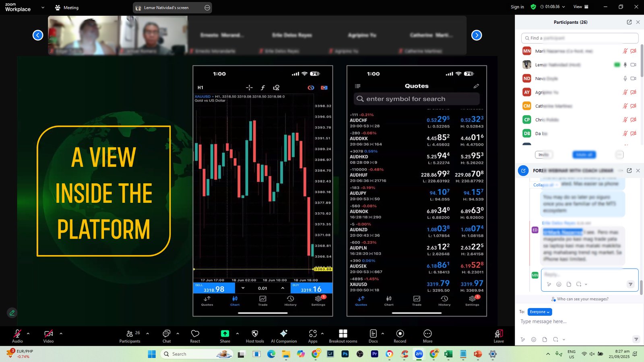Viewport: 644px width, 362px height.
Task: Click the annotate pencil icon
Action: point(12,313)
